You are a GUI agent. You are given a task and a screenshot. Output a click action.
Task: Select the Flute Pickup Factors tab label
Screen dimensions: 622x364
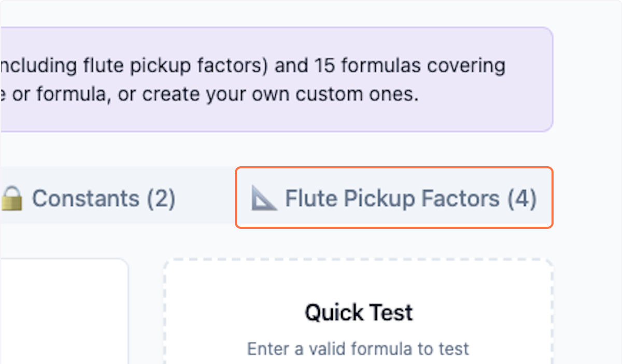409,198
